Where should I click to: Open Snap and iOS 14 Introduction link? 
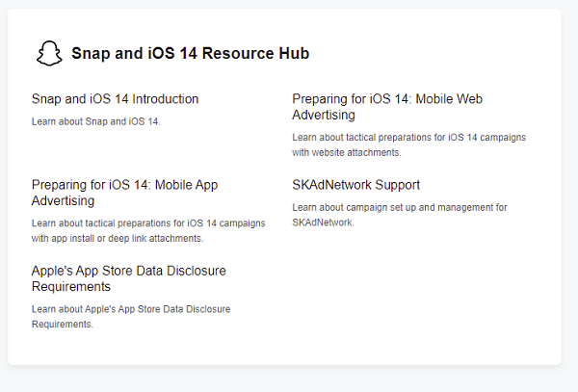click(x=115, y=99)
